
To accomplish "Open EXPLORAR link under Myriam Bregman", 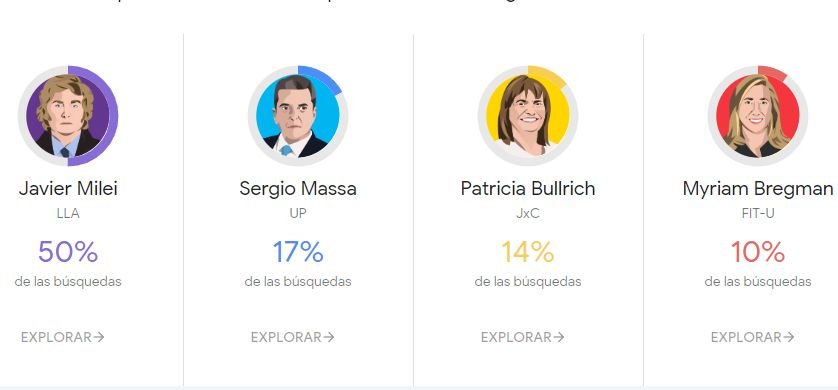I will click(x=752, y=337).
